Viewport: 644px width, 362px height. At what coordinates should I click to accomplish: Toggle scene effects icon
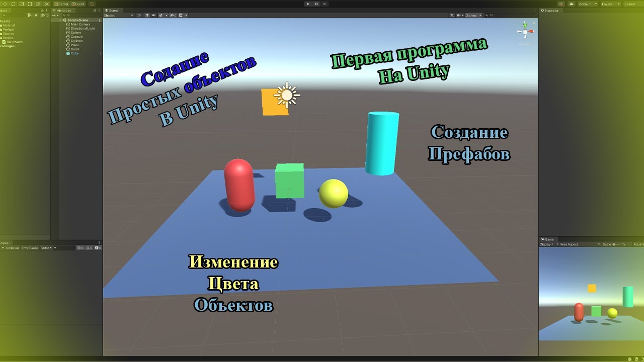[161, 16]
